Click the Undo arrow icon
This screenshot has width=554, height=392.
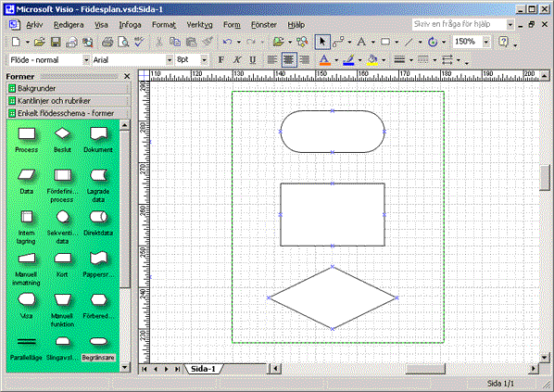[x=227, y=42]
